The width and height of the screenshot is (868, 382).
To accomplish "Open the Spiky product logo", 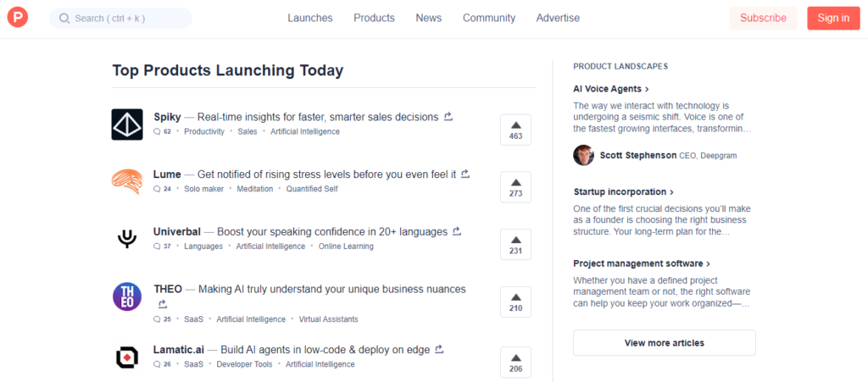I will click(x=127, y=125).
